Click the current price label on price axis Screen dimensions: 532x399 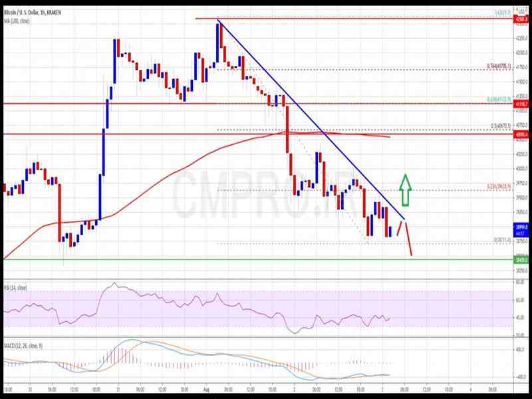pos(521,227)
